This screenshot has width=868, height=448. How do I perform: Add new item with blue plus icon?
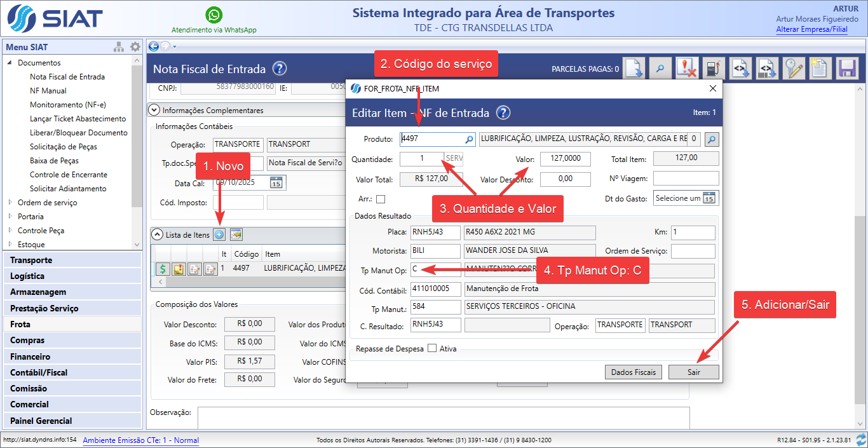point(219,235)
